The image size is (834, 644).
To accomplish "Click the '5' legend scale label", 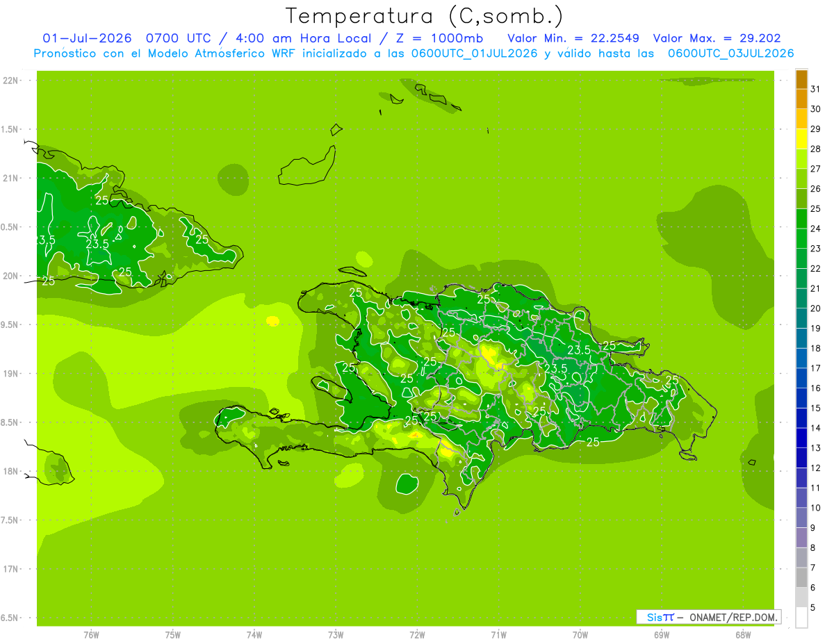I will [813, 608].
